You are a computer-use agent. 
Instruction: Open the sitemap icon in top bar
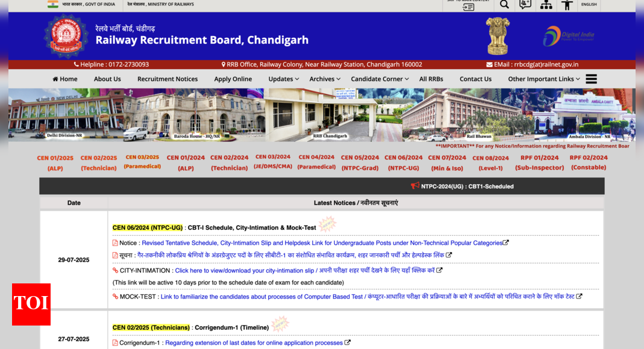pyautogui.click(x=546, y=5)
